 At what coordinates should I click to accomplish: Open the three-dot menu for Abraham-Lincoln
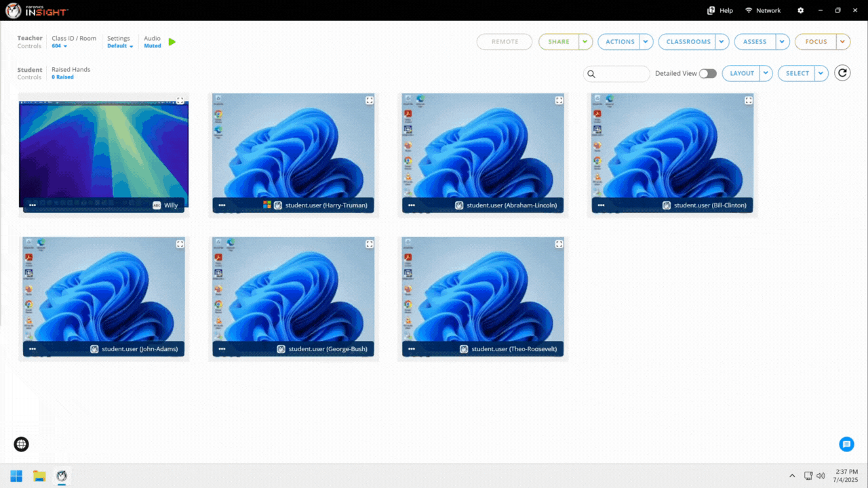pos(411,205)
